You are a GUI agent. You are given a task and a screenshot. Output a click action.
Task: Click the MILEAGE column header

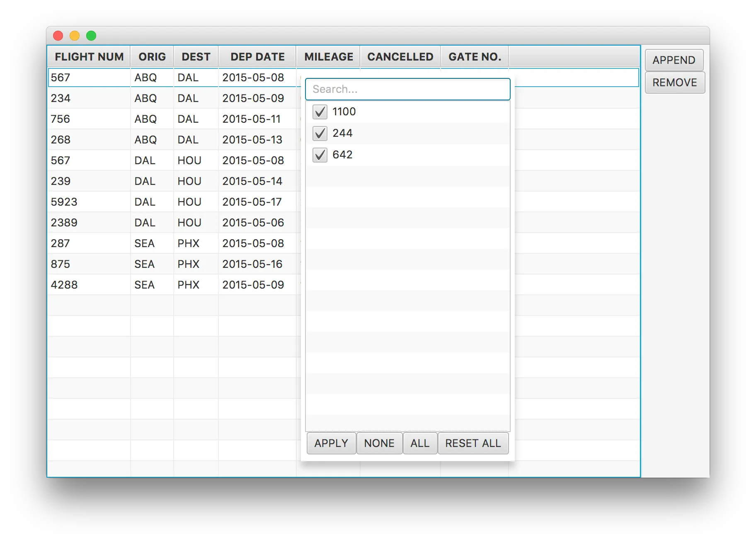point(329,57)
